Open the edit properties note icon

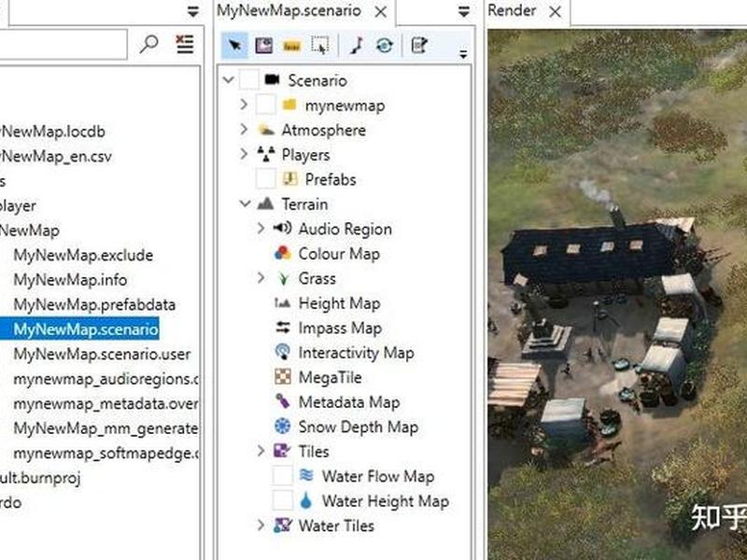click(419, 46)
